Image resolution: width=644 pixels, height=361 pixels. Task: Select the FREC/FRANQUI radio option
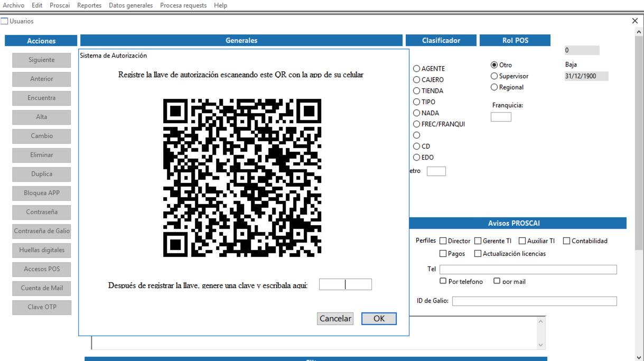(416, 124)
